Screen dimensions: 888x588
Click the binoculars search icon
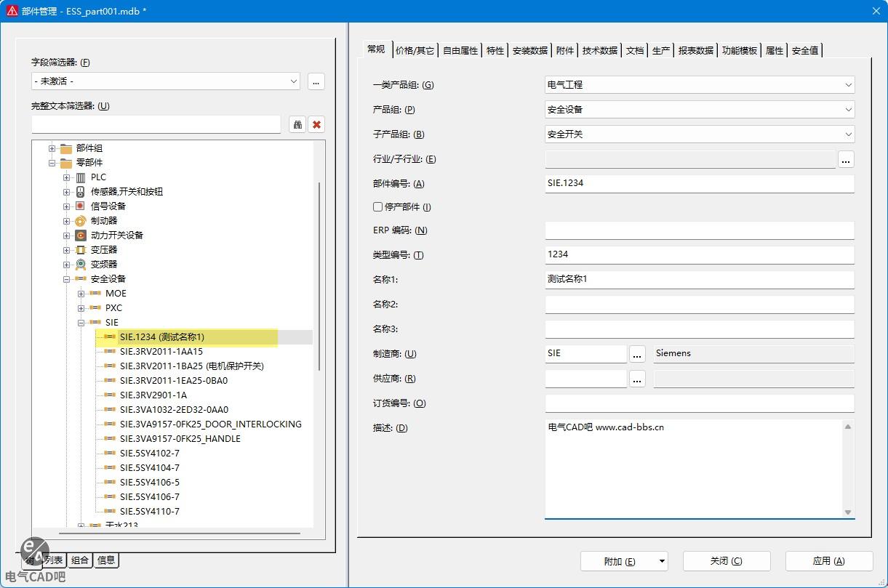297,124
